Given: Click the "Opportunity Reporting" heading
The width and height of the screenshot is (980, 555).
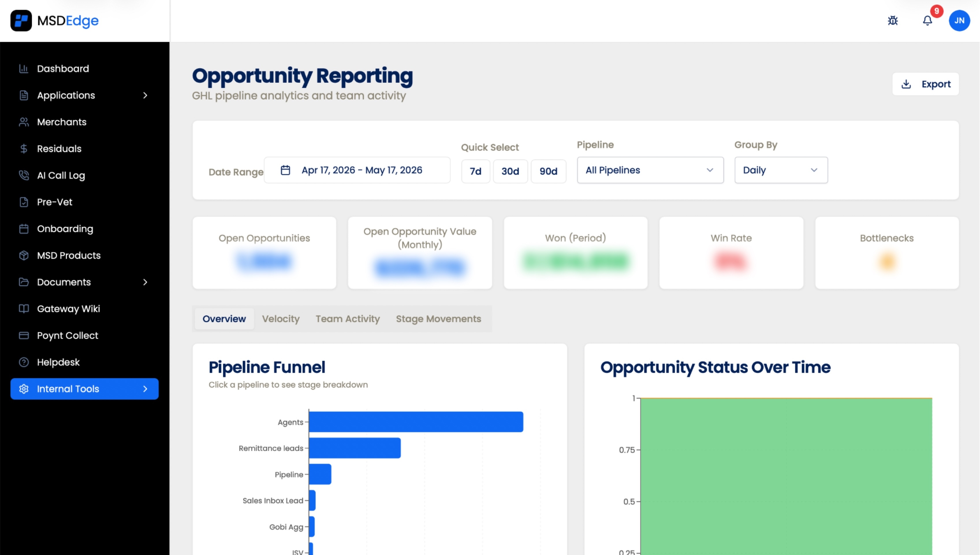Looking at the screenshot, I should click(302, 76).
